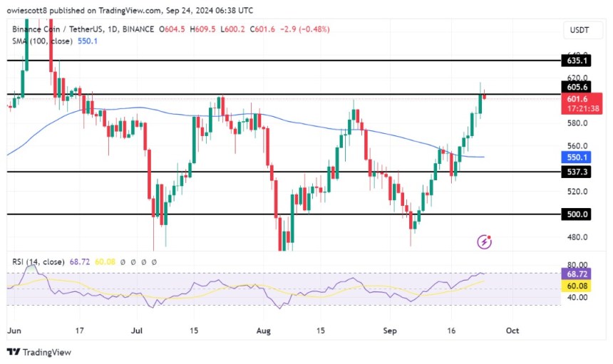Click the yellow 60.08 RSI average label

coord(576,286)
